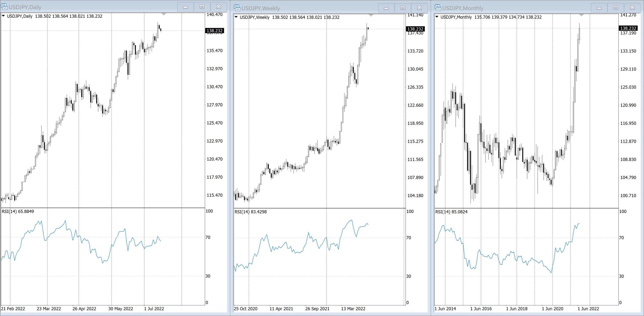Expand the triangle beside USDJPY,Monthly label
This screenshot has width=644, height=316.
(437, 17)
